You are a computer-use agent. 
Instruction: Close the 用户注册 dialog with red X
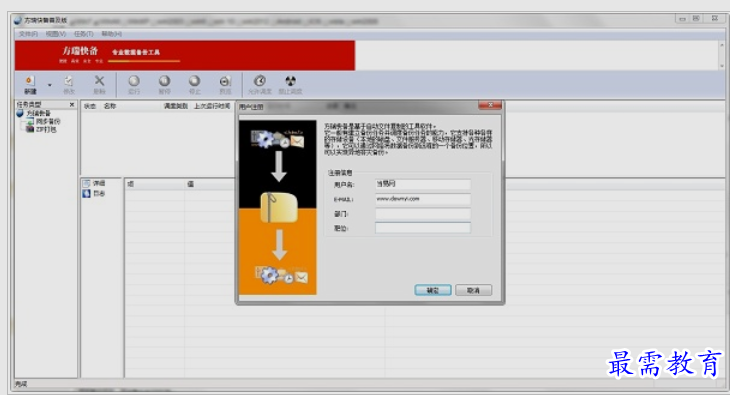(x=490, y=106)
